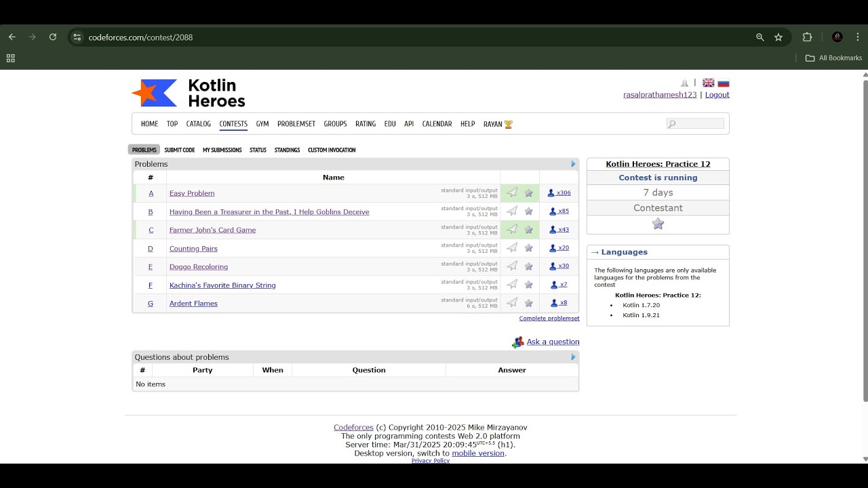Click browser address bar URL
The height and width of the screenshot is (488, 868).
[x=140, y=37]
